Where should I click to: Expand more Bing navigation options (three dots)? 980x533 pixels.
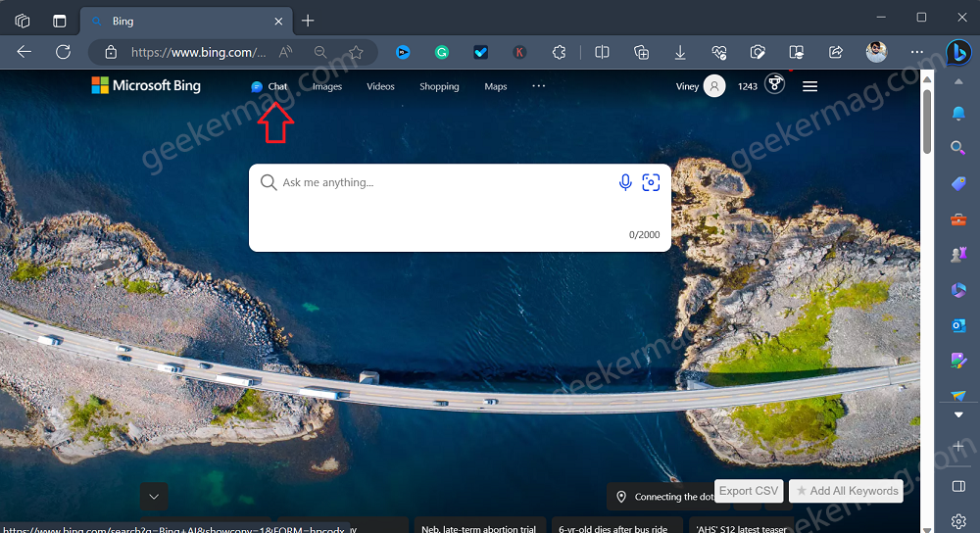(x=538, y=85)
